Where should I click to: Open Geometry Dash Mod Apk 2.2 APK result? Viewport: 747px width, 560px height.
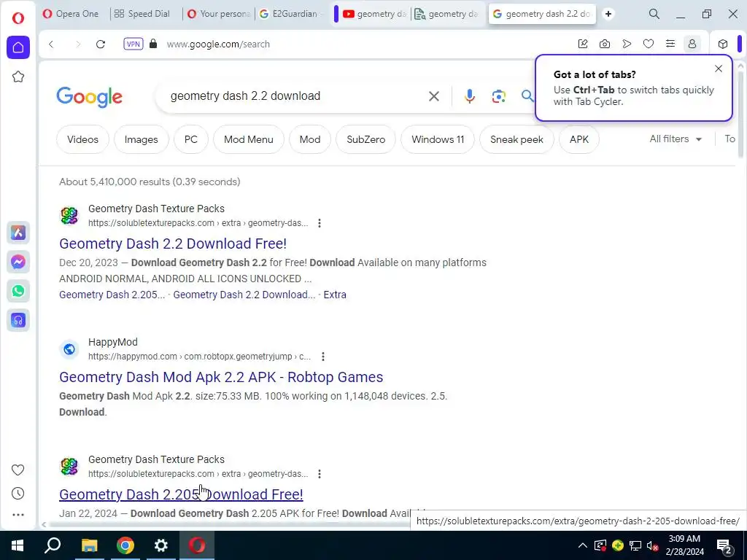click(x=221, y=377)
